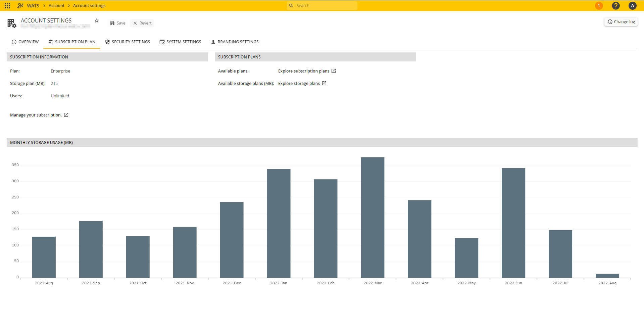Click the 2021-Aug bar in chart
The height and width of the screenshot is (331, 644).
pyautogui.click(x=44, y=257)
